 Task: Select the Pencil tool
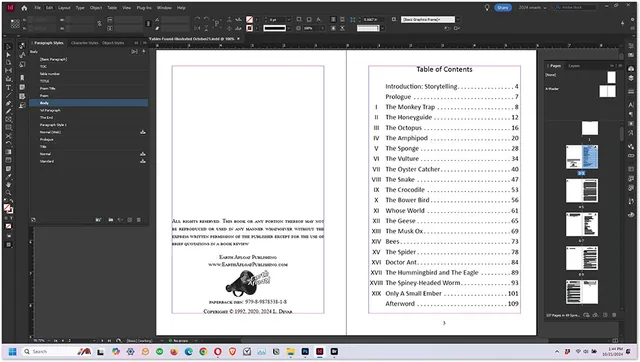click(8, 111)
